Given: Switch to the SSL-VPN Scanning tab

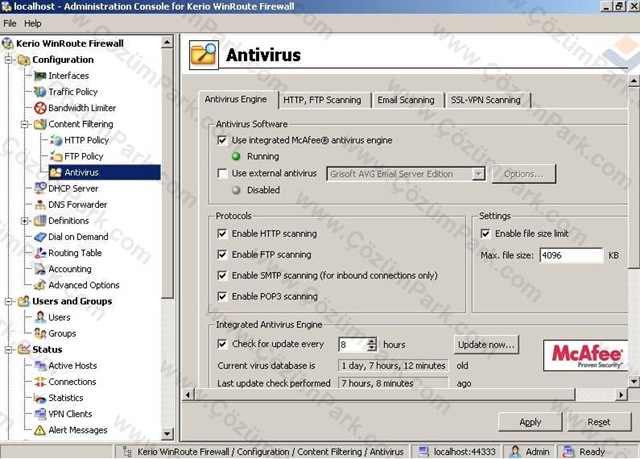Looking at the screenshot, I should pyautogui.click(x=486, y=100).
